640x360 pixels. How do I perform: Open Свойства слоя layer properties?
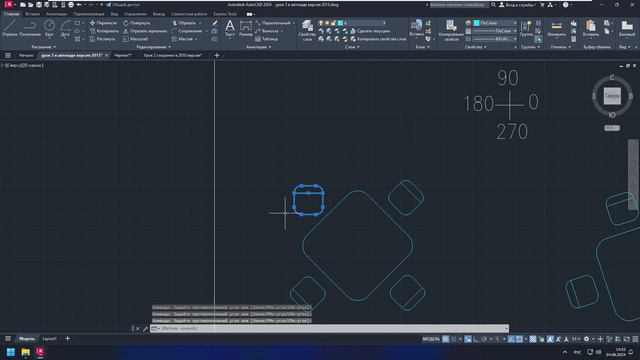pos(307,31)
